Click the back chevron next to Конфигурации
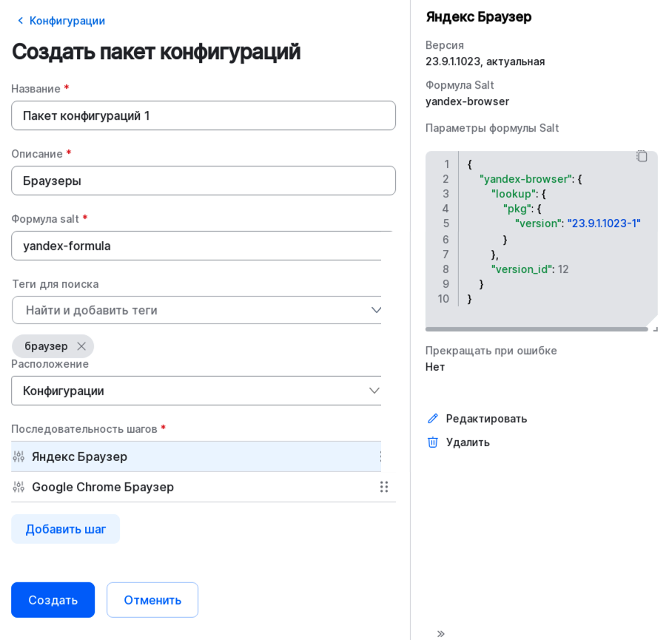Viewport: 672px width, 640px height. coord(20,21)
